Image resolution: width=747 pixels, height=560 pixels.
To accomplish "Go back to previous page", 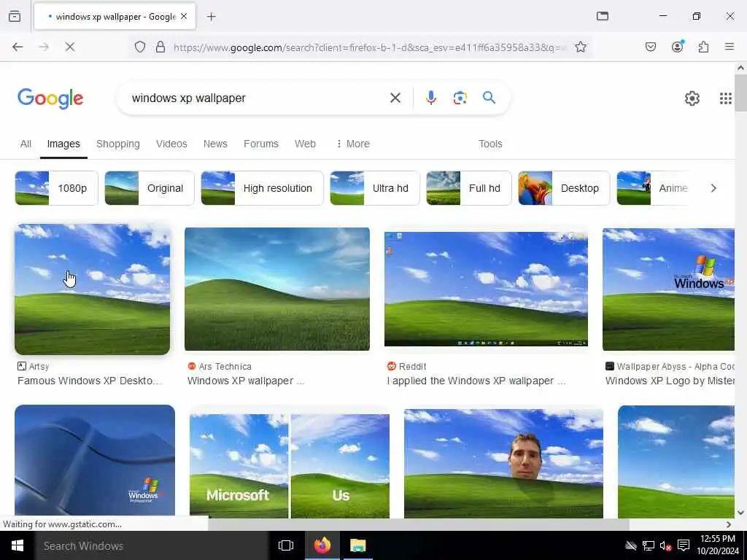I will click(18, 47).
